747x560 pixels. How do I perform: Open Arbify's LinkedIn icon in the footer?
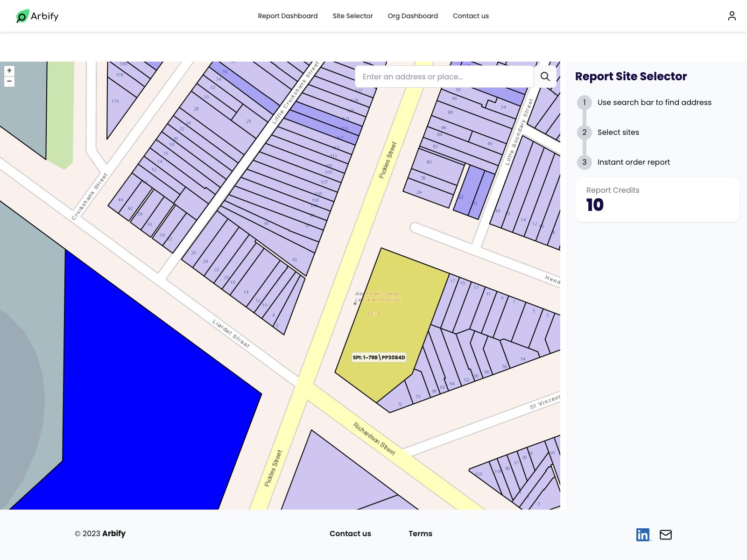click(643, 534)
